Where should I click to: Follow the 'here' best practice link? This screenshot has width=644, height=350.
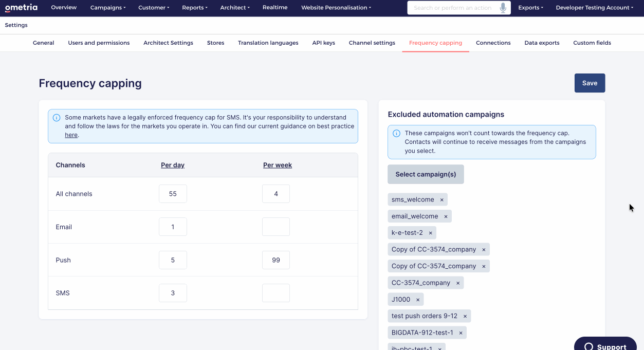[71, 135]
